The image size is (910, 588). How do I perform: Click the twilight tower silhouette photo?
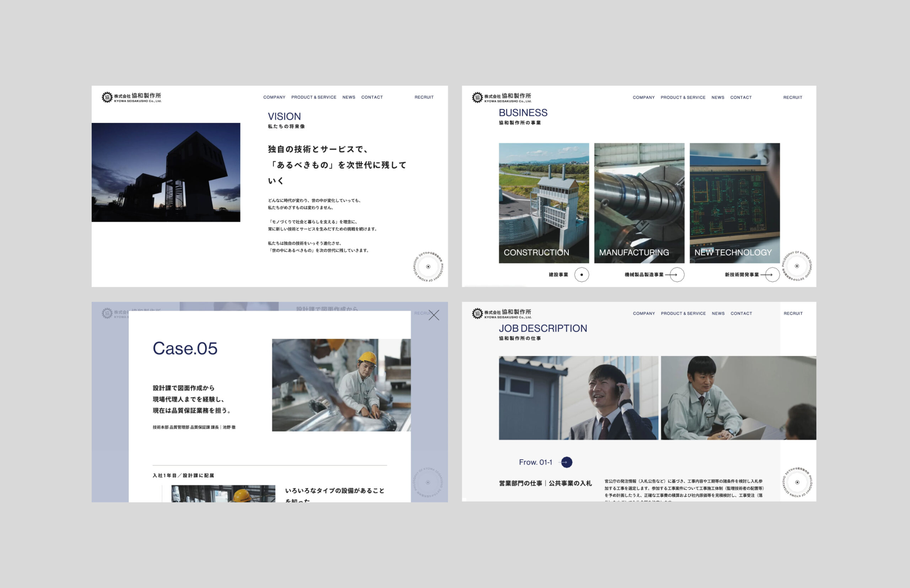tap(166, 172)
